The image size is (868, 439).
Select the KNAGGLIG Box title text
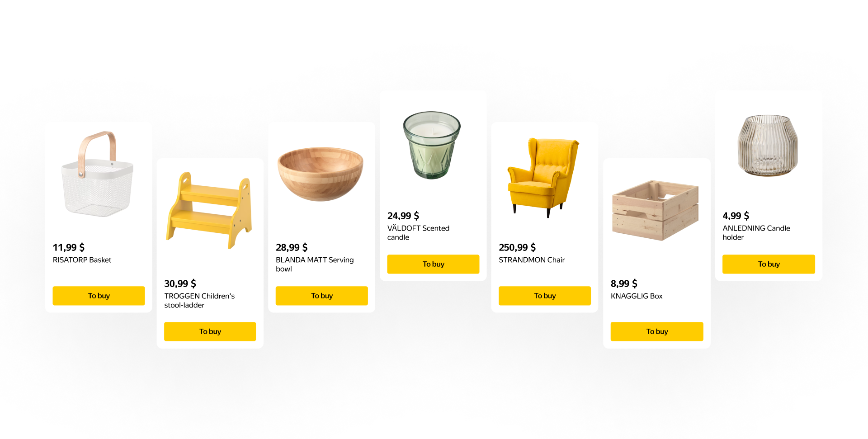[x=637, y=296]
